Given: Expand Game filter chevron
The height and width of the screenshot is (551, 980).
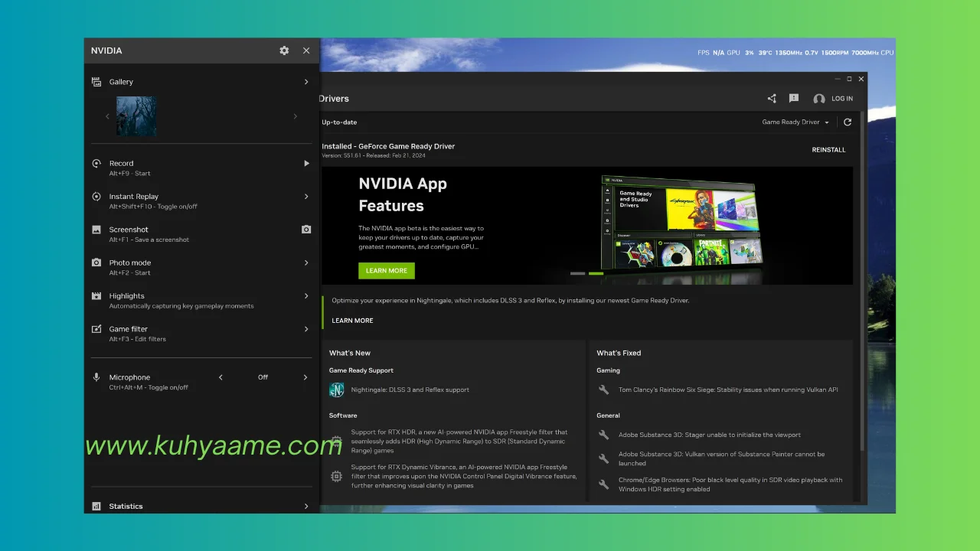Looking at the screenshot, I should (x=306, y=329).
